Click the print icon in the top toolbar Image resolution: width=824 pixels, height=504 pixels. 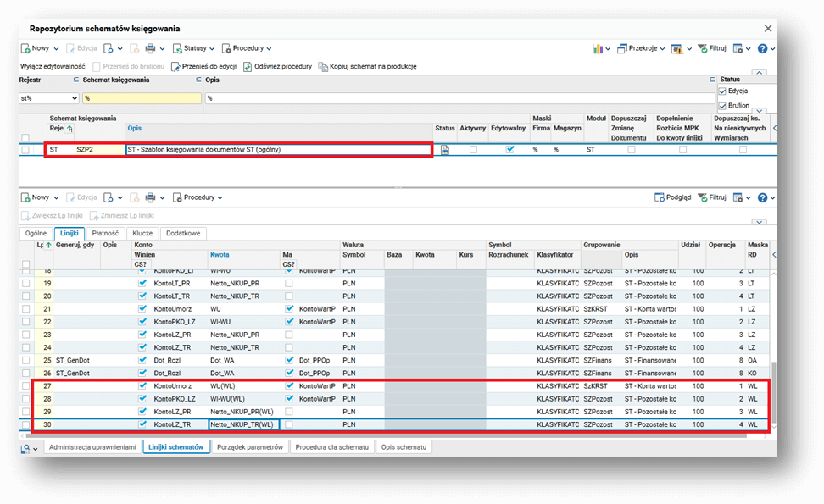(150, 49)
